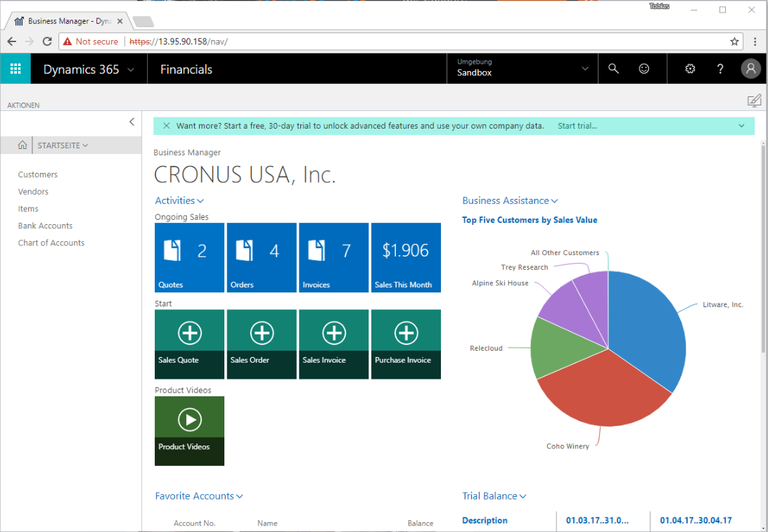Screen dimensions: 768x532
Task: Expand the Dynamics 365 dropdown
Action: (131, 70)
